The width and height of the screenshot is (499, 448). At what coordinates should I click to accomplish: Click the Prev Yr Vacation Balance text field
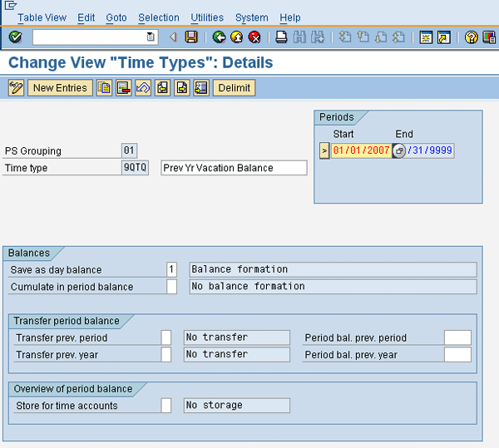pyautogui.click(x=234, y=168)
